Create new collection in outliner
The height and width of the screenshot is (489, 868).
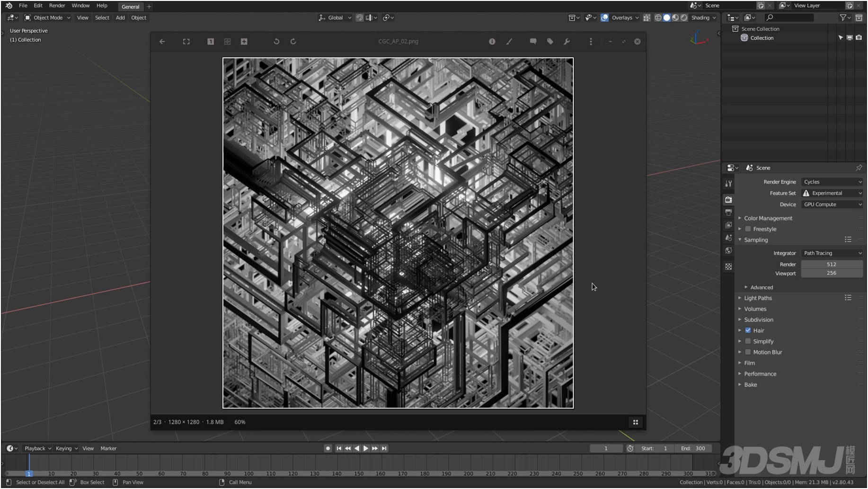pos(859,18)
